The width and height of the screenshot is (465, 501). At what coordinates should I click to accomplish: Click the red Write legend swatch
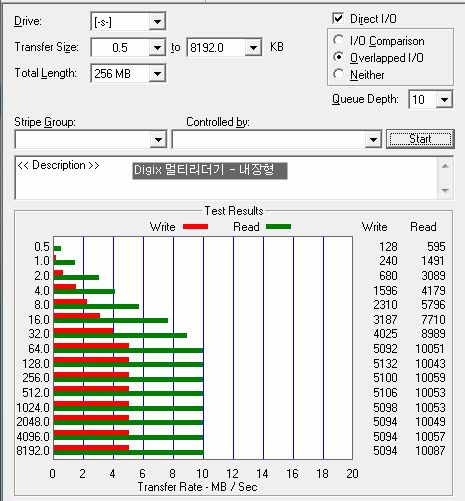coord(196,227)
